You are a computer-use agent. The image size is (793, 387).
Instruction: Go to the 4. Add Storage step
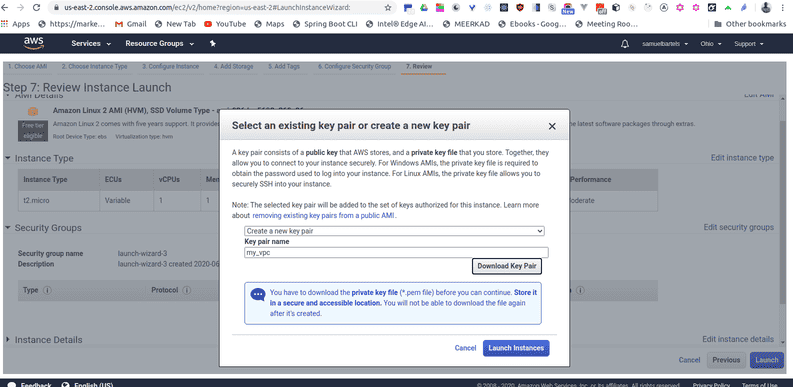tap(233, 66)
